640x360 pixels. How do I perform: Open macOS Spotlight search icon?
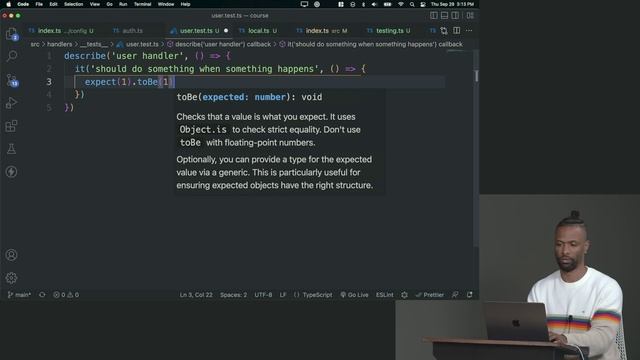[412, 4]
